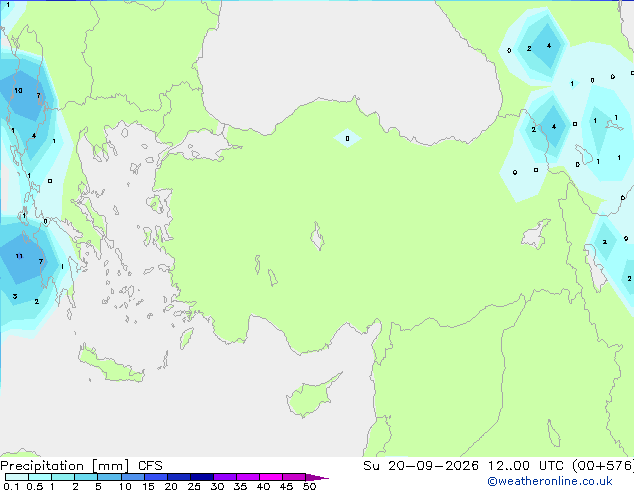Click the 0.5–1 mm legend color swatch
634x490 pixels.
tap(40, 477)
